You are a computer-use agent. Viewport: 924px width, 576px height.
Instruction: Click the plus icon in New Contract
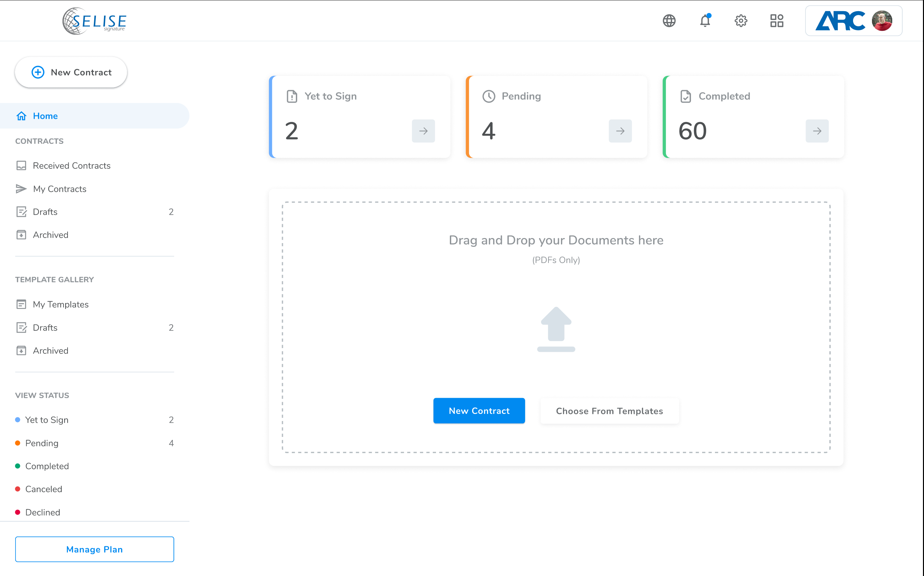[38, 72]
